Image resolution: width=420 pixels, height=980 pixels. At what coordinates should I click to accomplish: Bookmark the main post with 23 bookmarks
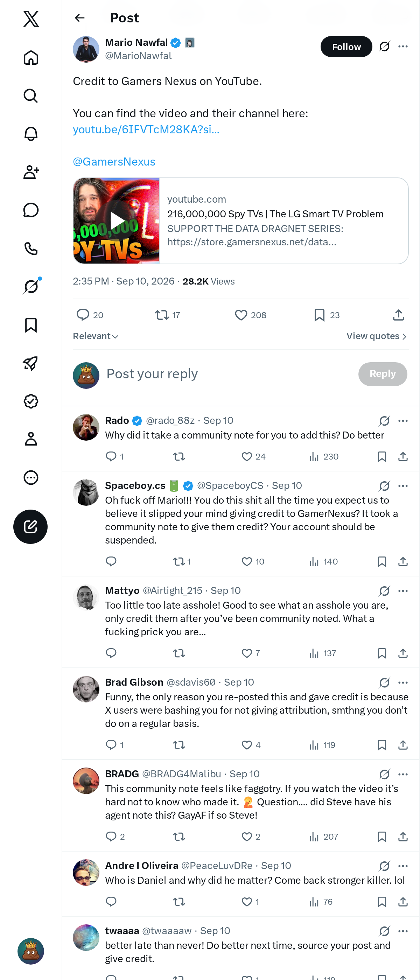[x=327, y=315]
